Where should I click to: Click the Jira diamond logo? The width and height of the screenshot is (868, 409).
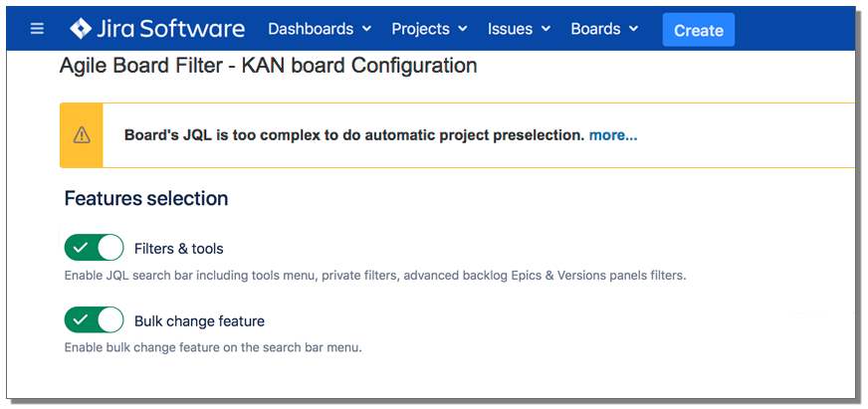point(81,29)
